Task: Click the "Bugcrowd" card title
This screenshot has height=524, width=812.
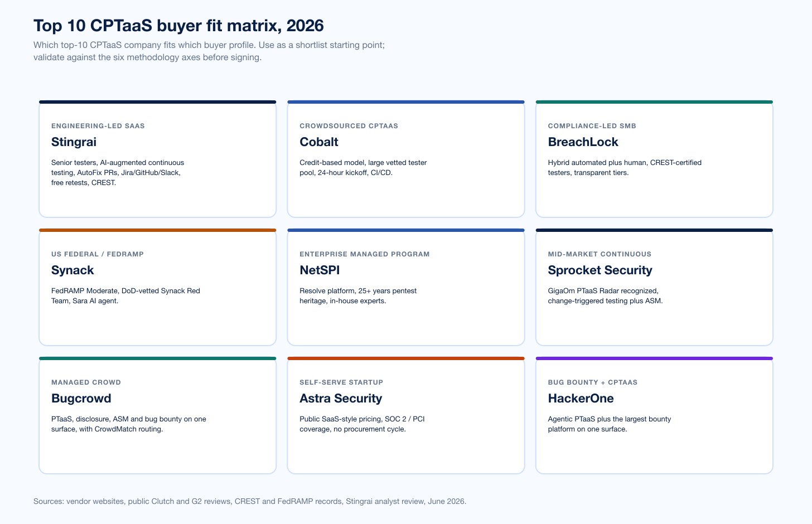Action: click(x=81, y=399)
